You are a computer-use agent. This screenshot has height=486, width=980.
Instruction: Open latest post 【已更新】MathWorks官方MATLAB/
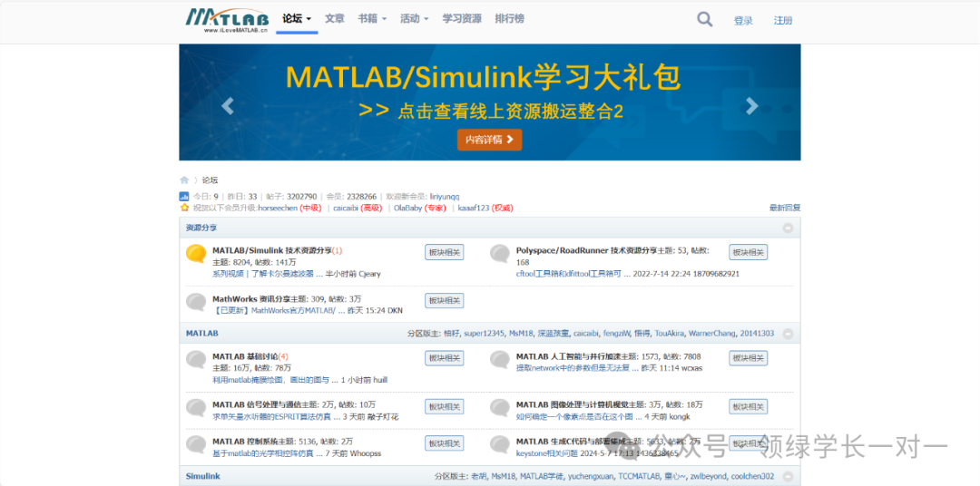[277, 310]
